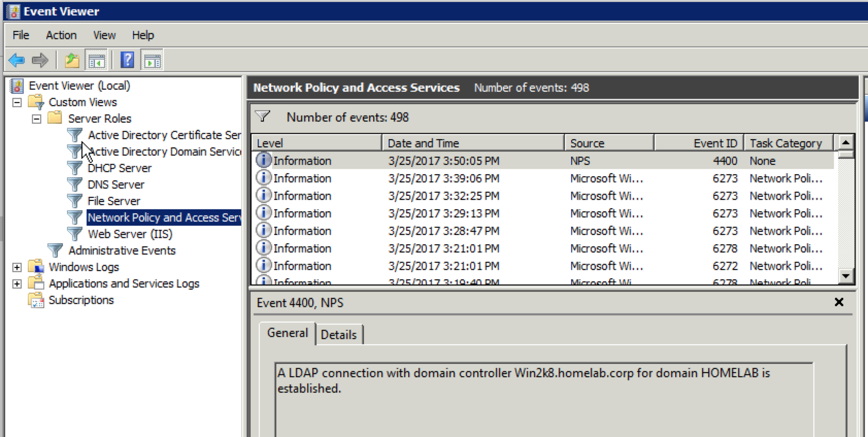Select the DHCP Server filtered view

[119, 168]
